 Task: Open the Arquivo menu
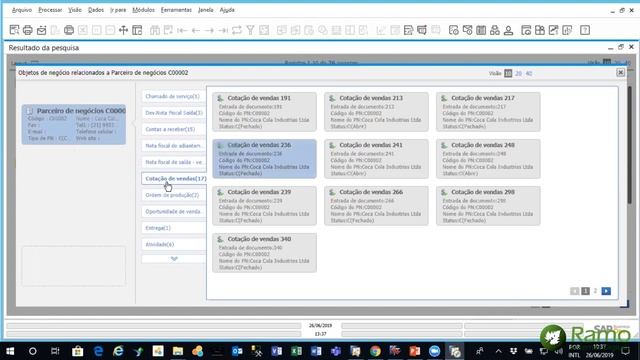22,10
